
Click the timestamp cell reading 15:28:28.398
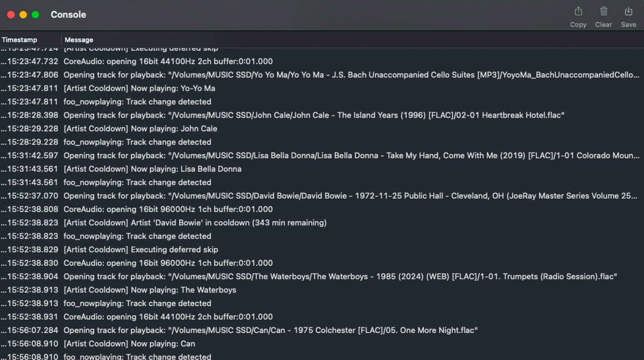coord(29,115)
